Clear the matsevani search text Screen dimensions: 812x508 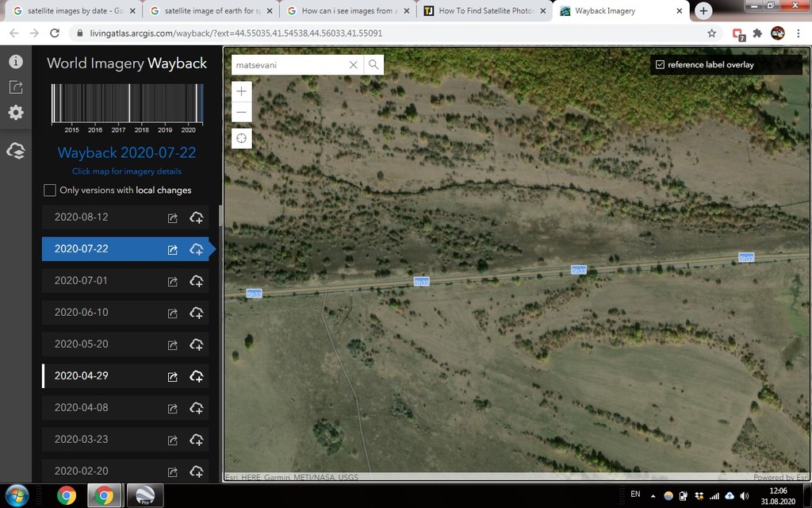click(353, 65)
